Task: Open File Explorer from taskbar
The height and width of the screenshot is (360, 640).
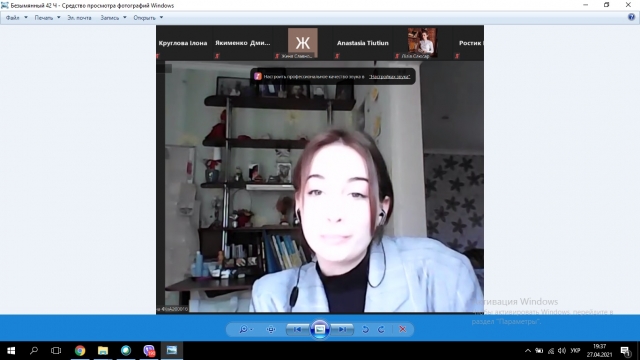Action: point(103,351)
